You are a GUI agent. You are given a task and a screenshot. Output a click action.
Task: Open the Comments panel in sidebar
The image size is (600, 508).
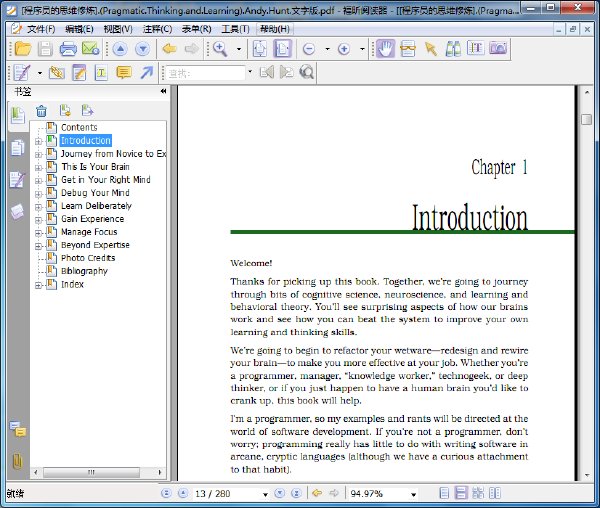18,430
